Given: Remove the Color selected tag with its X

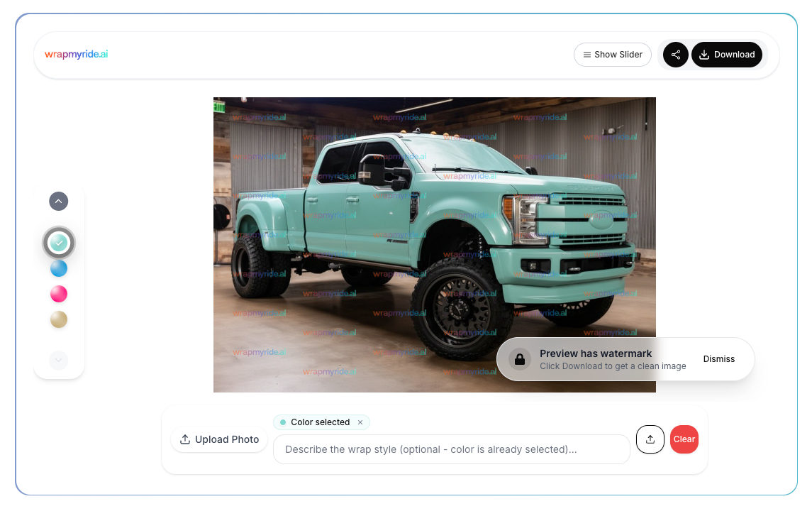Looking at the screenshot, I should coord(360,422).
